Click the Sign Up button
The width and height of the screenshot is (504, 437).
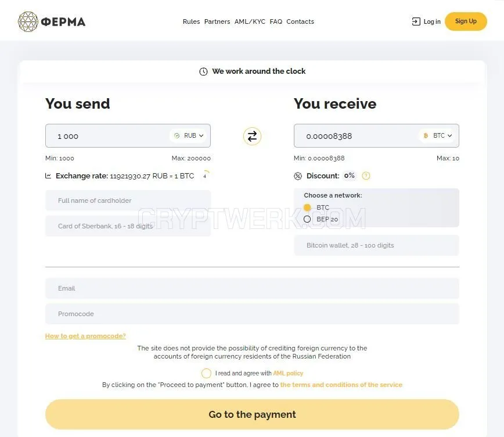tap(466, 22)
